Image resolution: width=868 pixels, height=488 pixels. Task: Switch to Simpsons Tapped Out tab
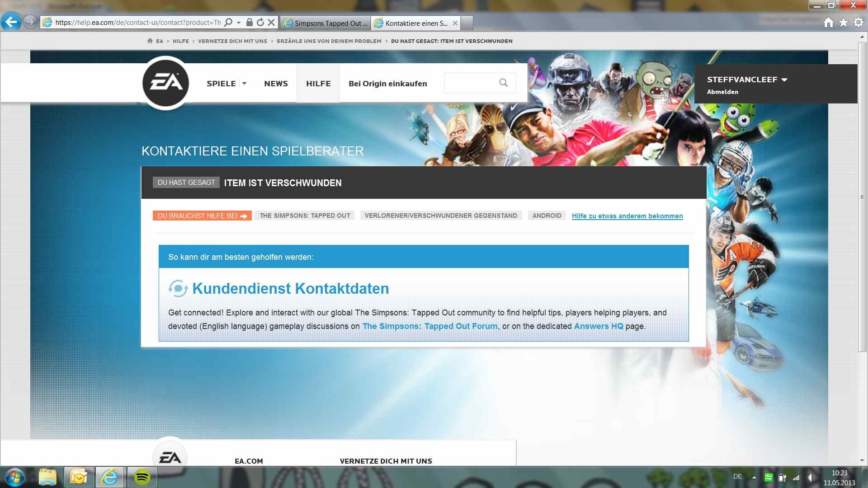click(325, 23)
